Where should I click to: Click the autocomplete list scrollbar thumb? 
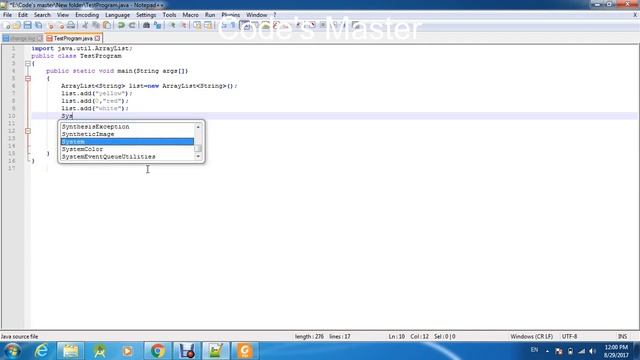pyautogui.click(x=198, y=148)
